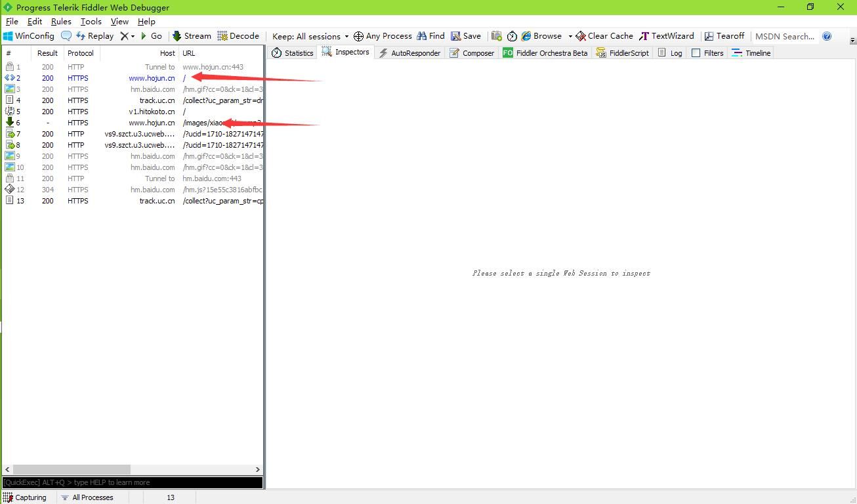This screenshot has height=504, width=857.
Task: Click the timer stopwatch icon
Action: tap(512, 36)
